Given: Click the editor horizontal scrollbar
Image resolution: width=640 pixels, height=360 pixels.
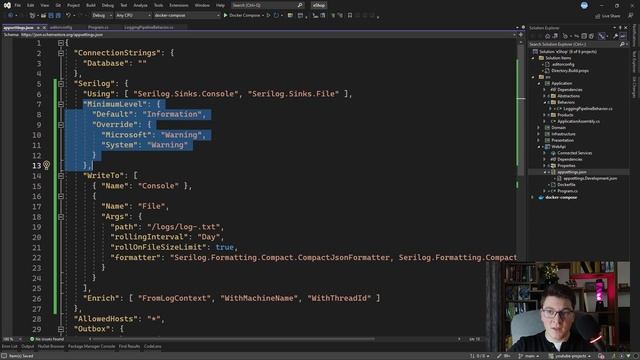Looking at the screenshot, I should coord(233,339).
